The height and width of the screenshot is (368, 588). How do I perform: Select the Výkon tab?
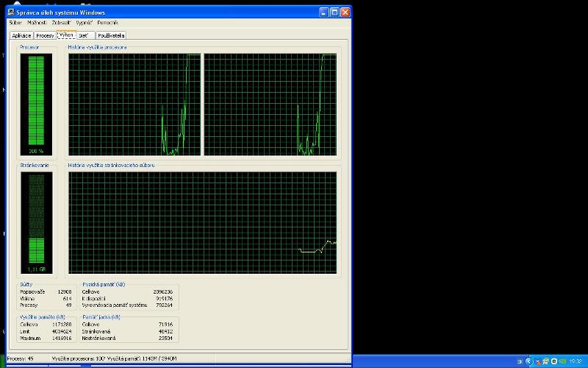point(66,35)
